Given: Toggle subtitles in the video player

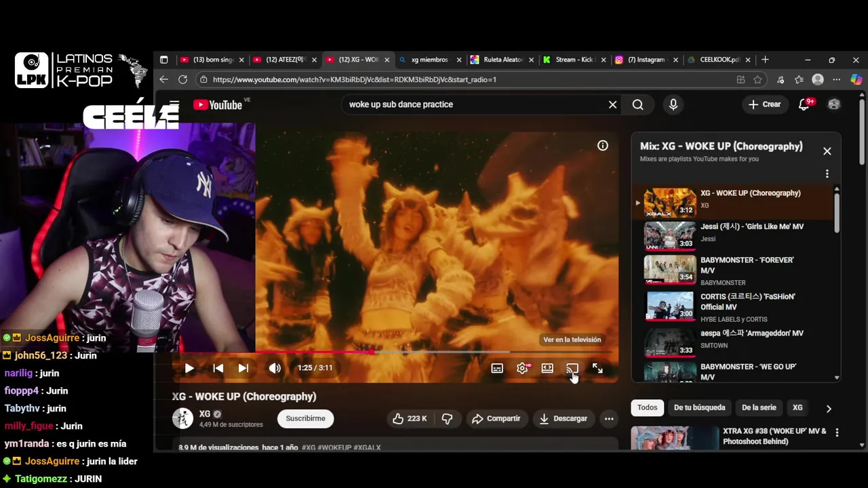Looking at the screenshot, I should 497,368.
